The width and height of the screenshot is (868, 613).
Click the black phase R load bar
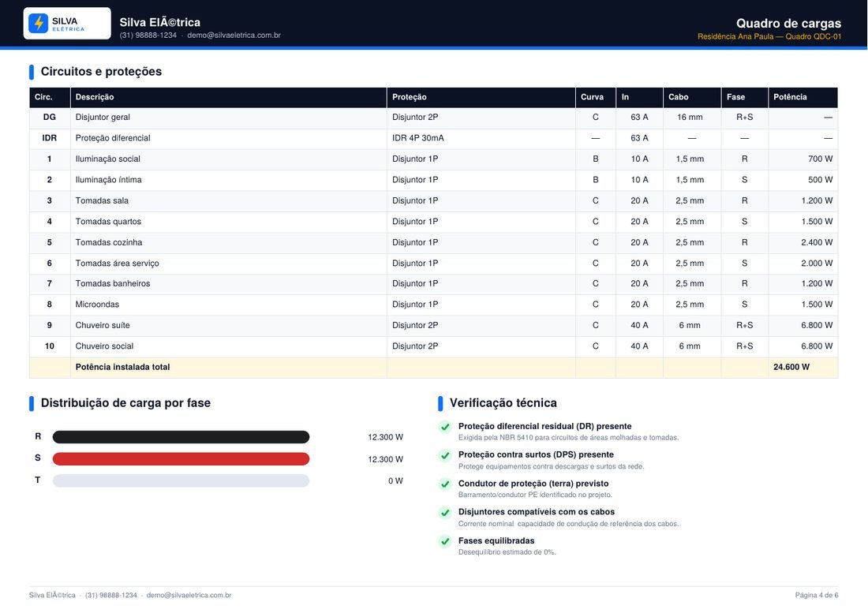[181, 437]
